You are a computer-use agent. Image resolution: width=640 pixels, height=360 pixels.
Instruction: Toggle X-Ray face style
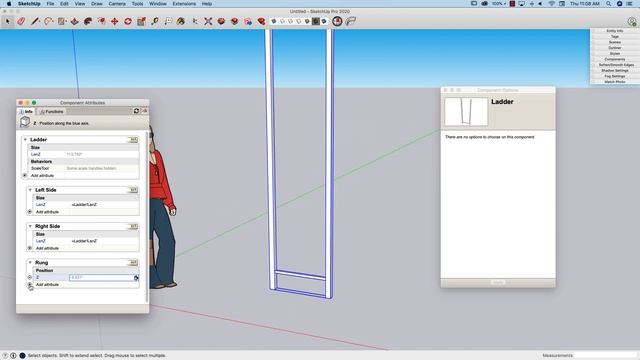coord(274,21)
